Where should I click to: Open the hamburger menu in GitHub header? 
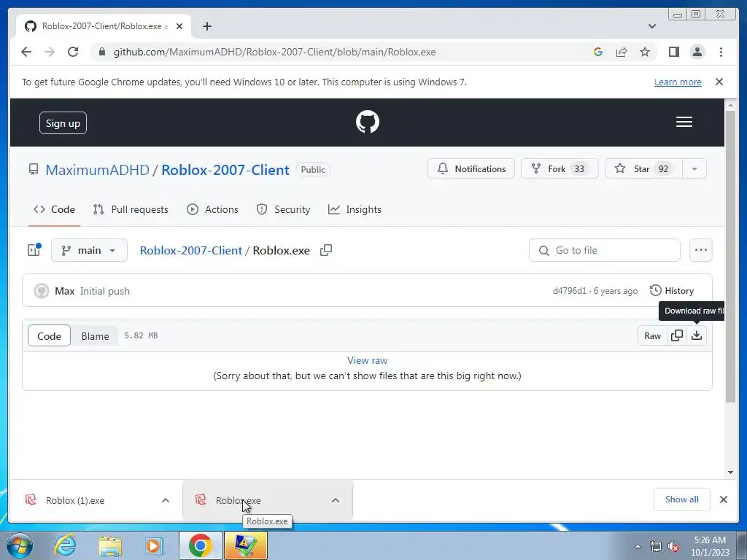[684, 122]
